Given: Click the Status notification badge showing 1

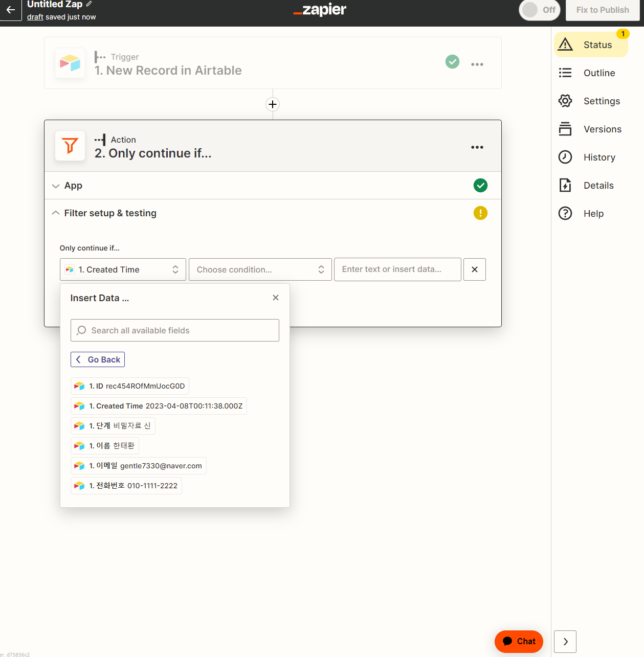Looking at the screenshot, I should [623, 34].
